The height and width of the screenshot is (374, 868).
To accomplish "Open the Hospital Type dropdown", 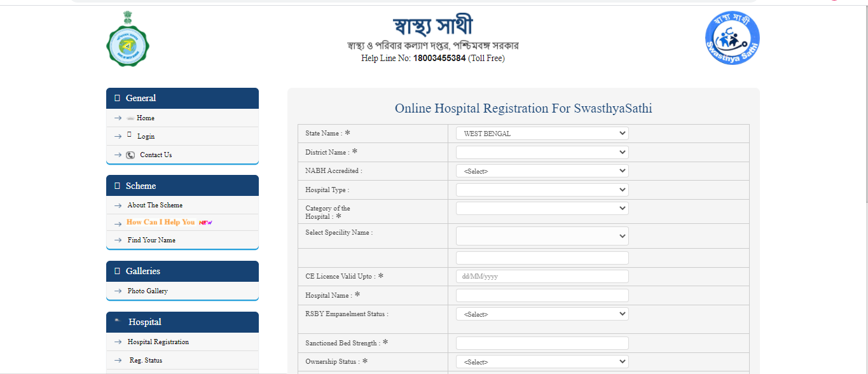I will pos(542,190).
